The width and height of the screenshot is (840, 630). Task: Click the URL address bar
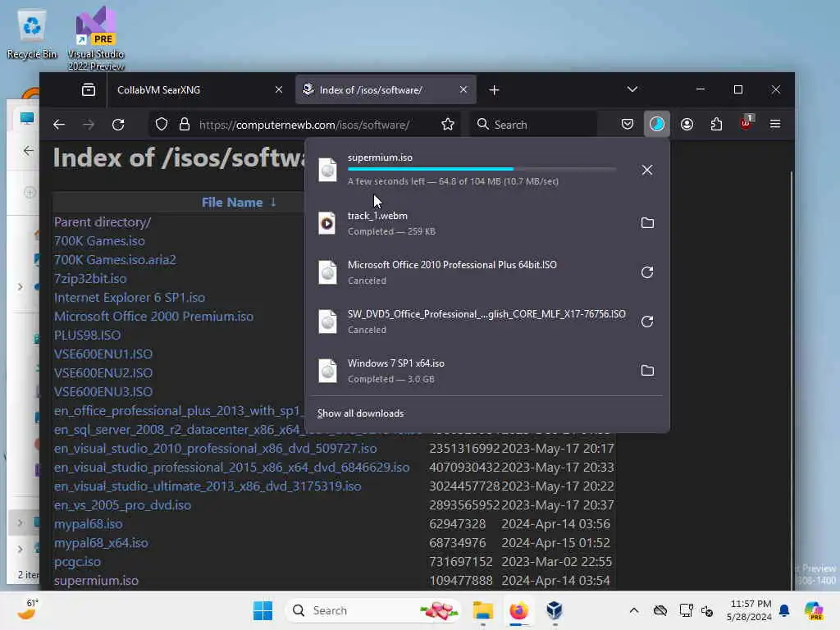pos(304,125)
